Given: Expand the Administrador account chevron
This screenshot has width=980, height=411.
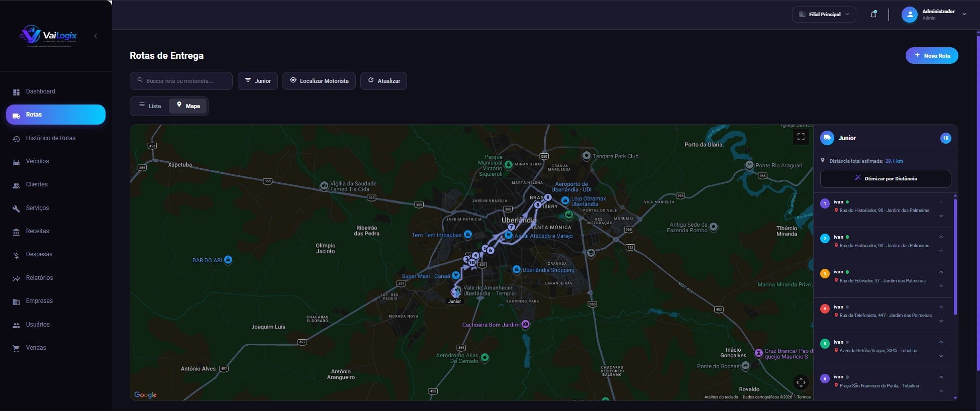Looking at the screenshot, I should coord(964,15).
